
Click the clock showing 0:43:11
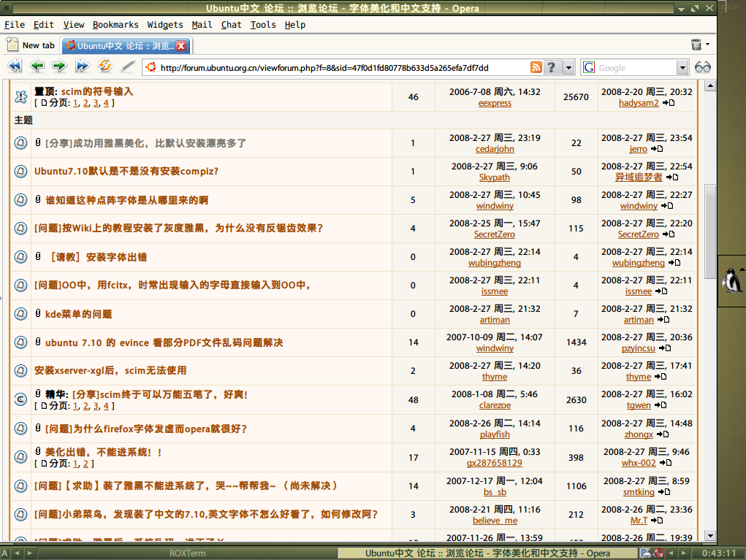click(x=719, y=553)
